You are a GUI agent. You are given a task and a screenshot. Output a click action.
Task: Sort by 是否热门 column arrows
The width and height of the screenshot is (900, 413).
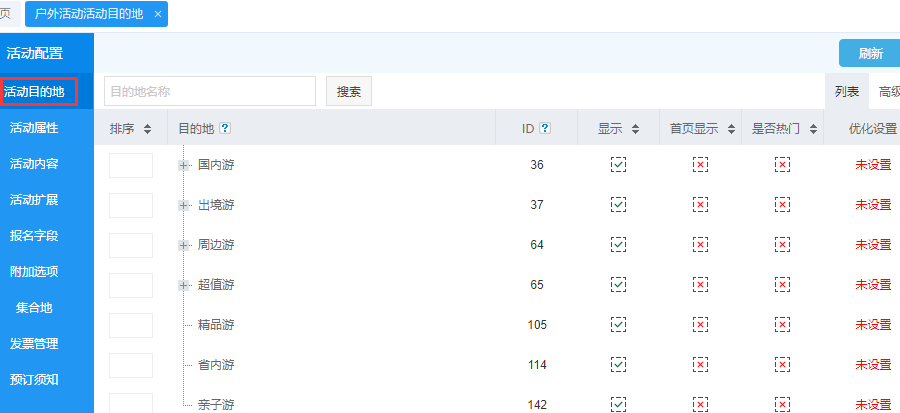(x=813, y=128)
